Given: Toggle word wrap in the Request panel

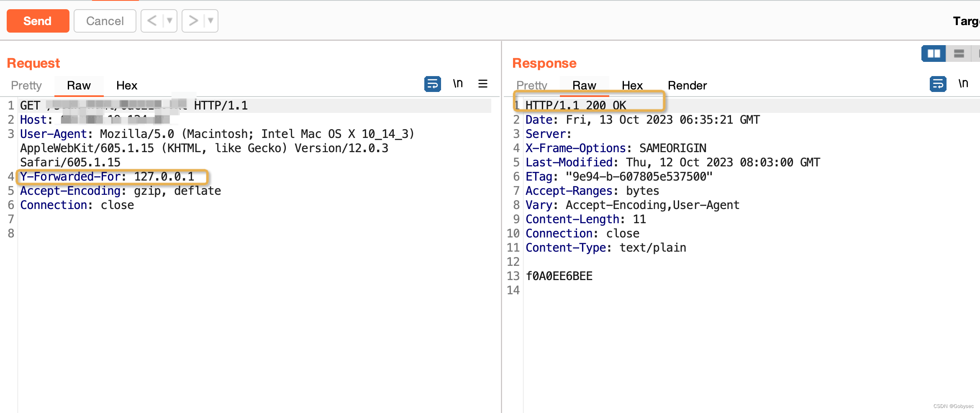Looking at the screenshot, I should pyautogui.click(x=432, y=84).
